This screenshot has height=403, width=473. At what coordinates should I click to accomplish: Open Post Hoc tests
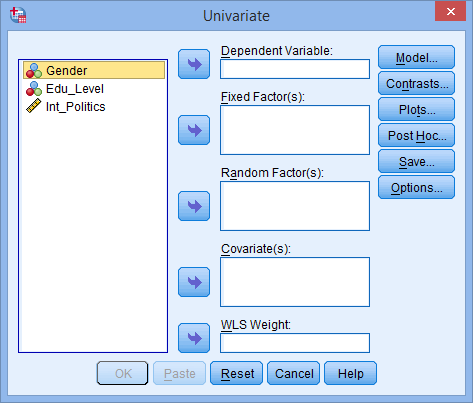(x=416, y=135)
